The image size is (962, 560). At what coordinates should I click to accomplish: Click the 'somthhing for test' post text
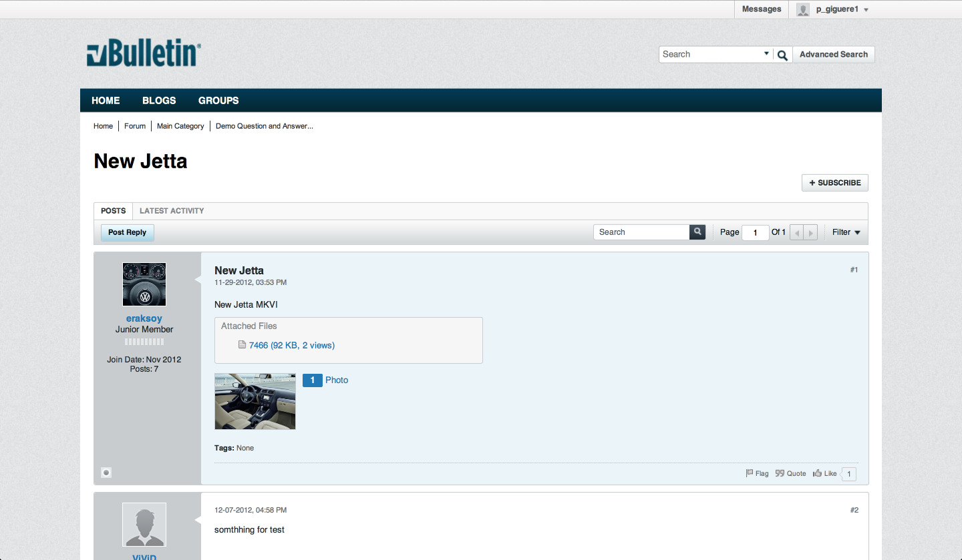point(249,529)
